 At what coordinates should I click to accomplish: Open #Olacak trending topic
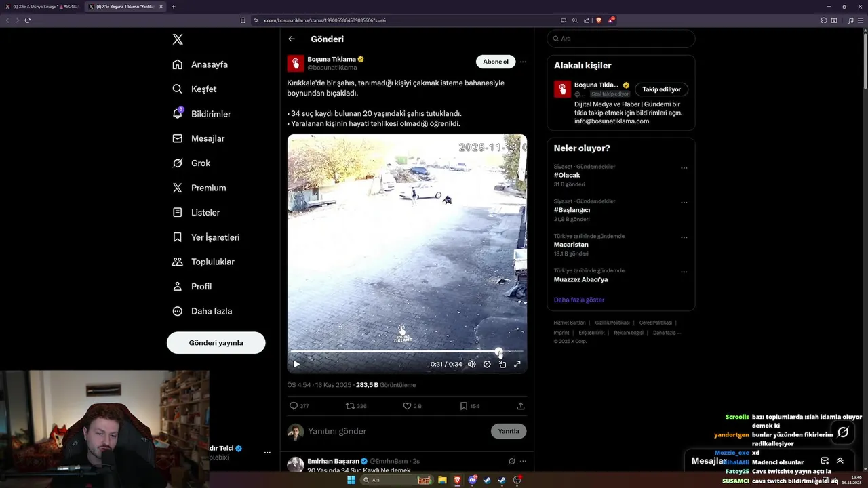point(567,175)
